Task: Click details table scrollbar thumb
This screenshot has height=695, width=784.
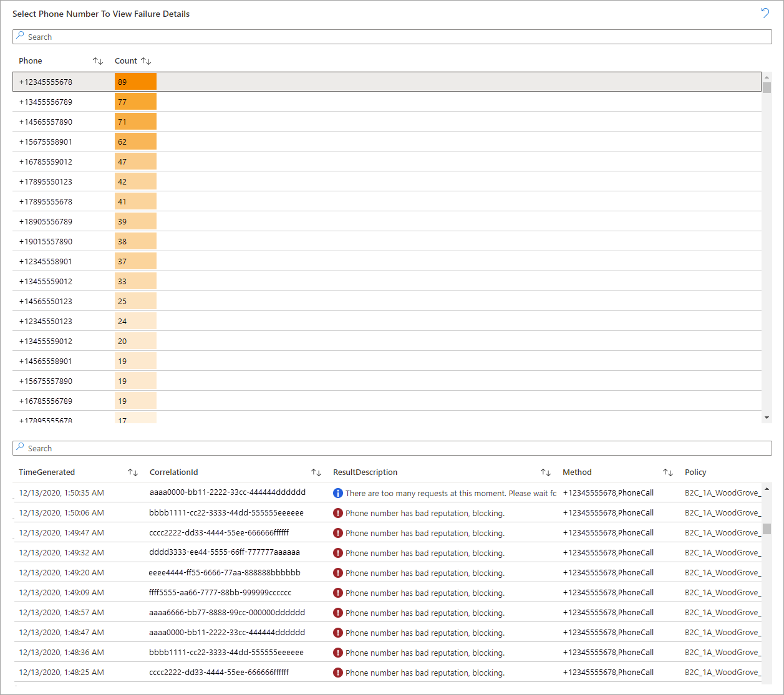Action: 767,529
